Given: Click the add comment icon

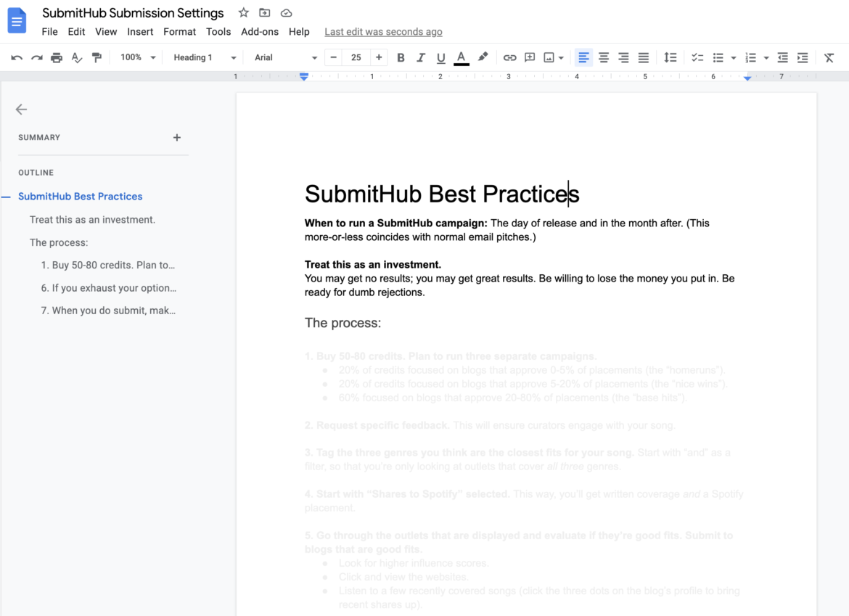Looking at the screenshot, I should 530,58.
